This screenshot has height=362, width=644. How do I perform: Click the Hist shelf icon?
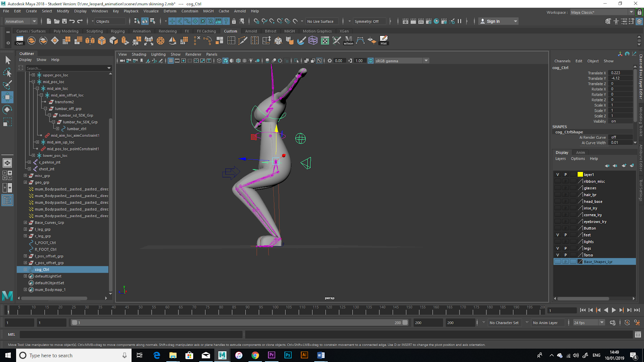click(x=384, y=40)
